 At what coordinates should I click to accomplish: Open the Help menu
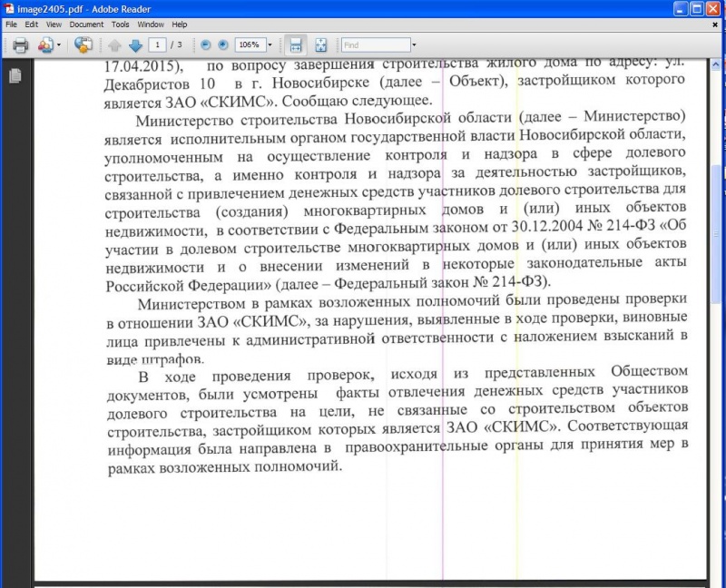(179, 24)
